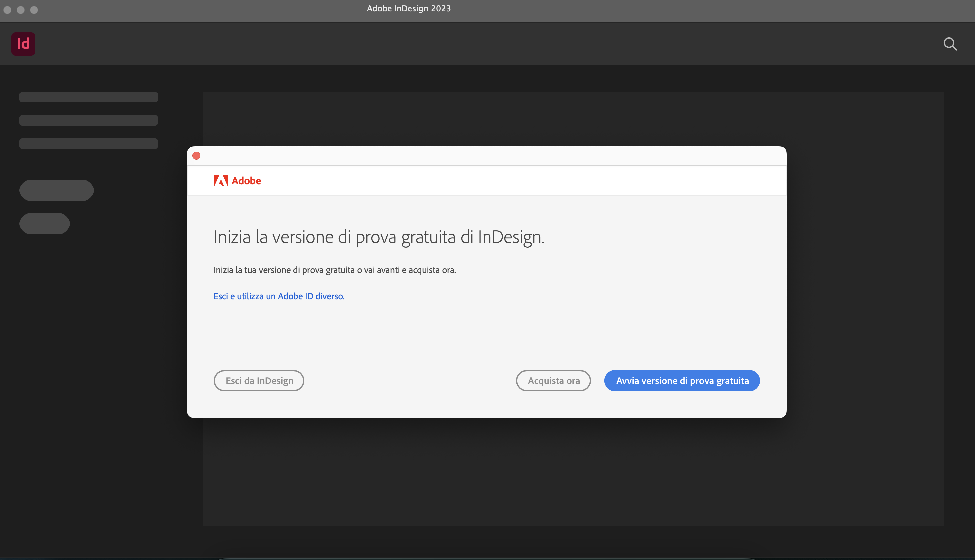Click the InDesign Id logo icon
The image size is (975, 560).
[23, 44]
